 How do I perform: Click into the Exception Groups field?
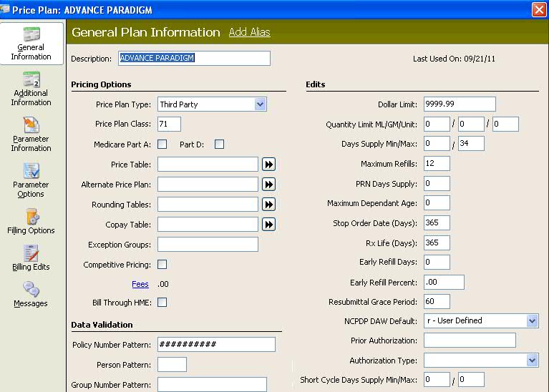(208, 245)
